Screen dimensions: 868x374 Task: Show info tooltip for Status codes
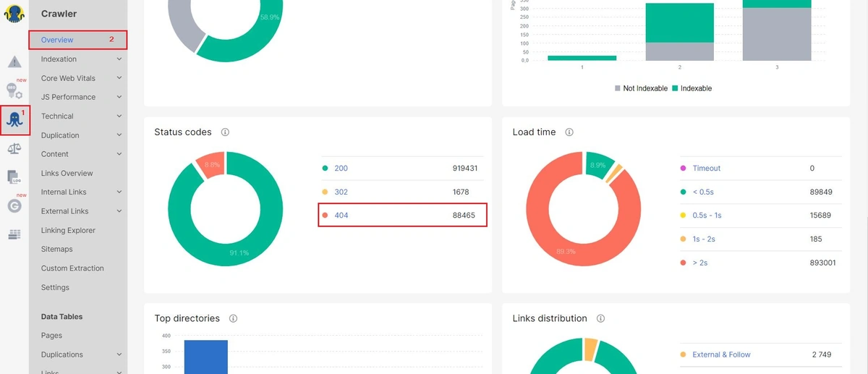click(x=225, y=132)
